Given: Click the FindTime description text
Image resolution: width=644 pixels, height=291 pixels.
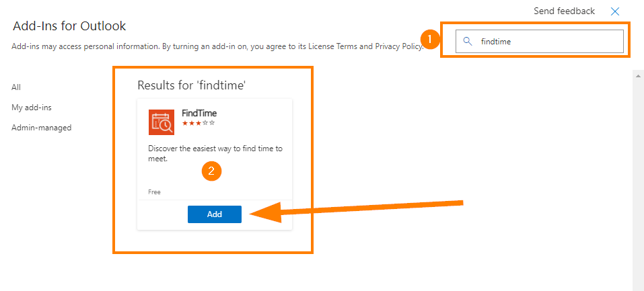Looking at the screenshot, I should (215, 153).
